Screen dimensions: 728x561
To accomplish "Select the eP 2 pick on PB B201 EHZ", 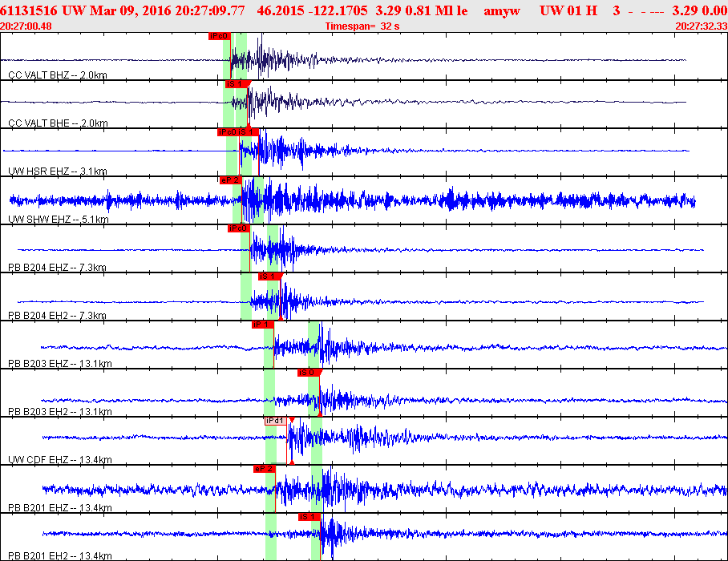I will [x=265, y=468].
